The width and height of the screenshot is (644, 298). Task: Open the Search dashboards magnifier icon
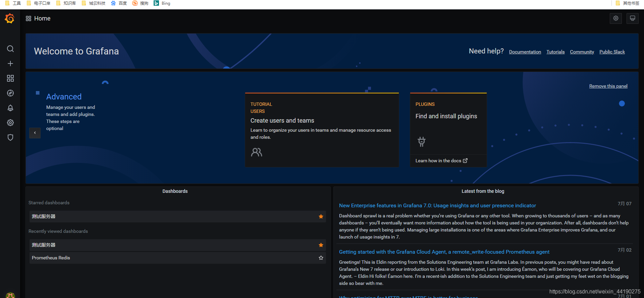10,49
